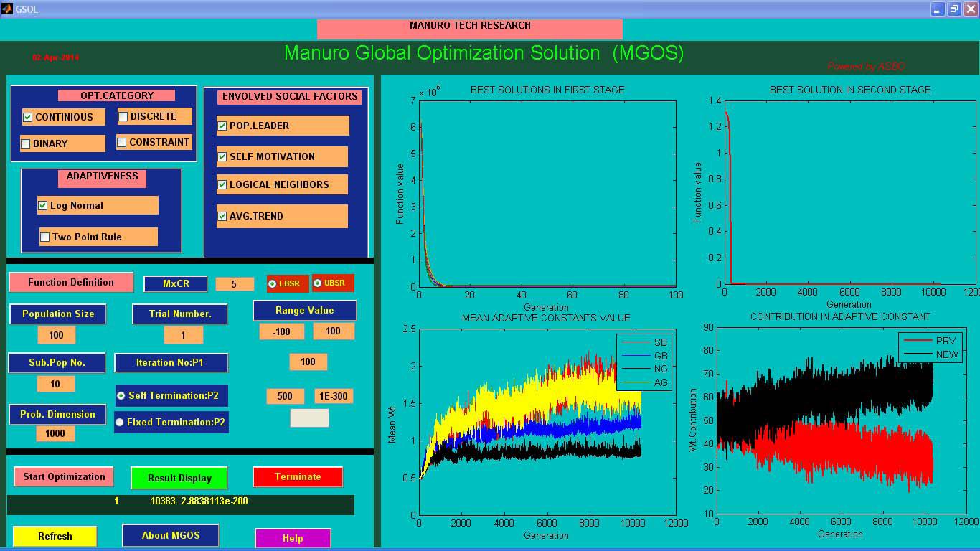Toggle the Log Normal adaptiveness checkbox

coord(42,205)
